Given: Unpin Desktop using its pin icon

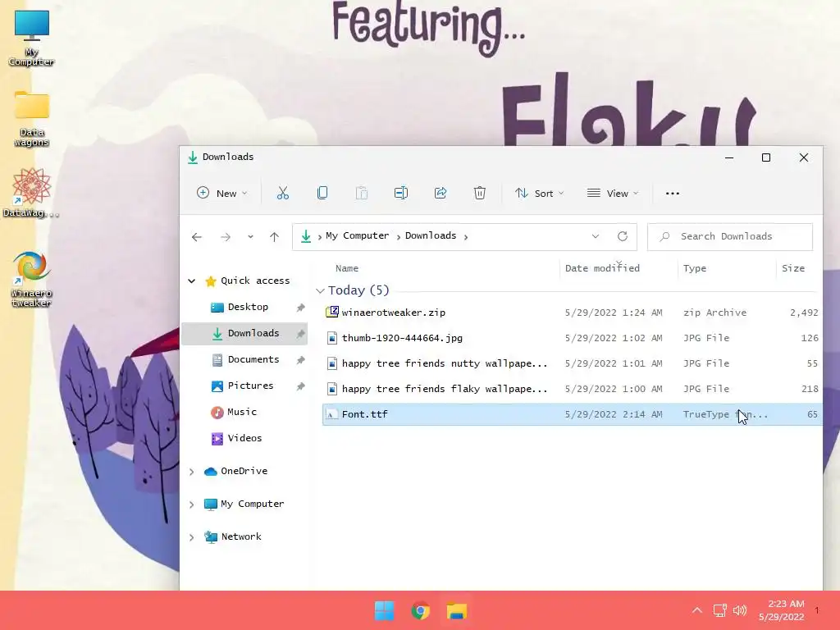Looking at the screenshot, I should point(300,308).
